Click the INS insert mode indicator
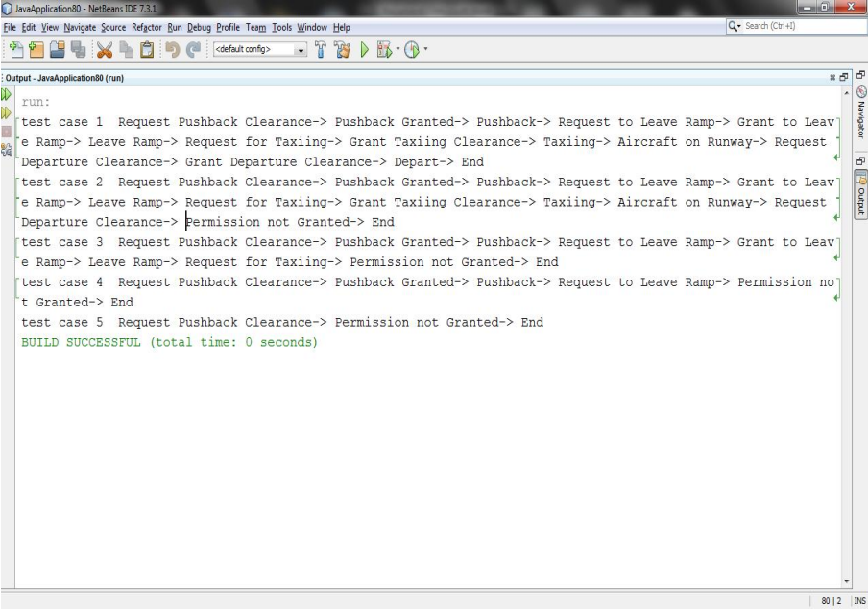This screenshot has width=868, height=609. [x=859, y=600]
